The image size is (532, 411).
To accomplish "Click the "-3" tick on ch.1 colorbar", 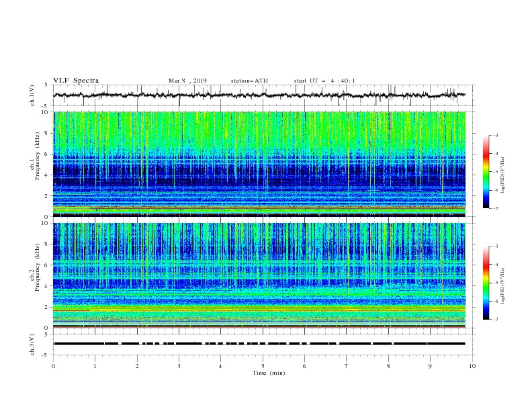I will coord(495,135).
